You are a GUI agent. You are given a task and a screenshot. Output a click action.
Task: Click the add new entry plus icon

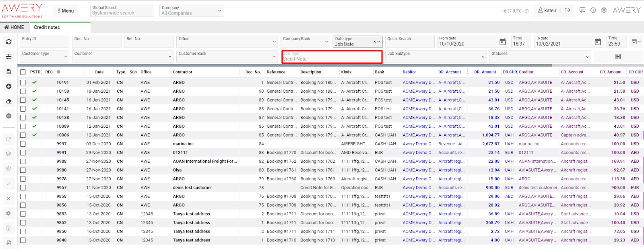pos(8,86)
